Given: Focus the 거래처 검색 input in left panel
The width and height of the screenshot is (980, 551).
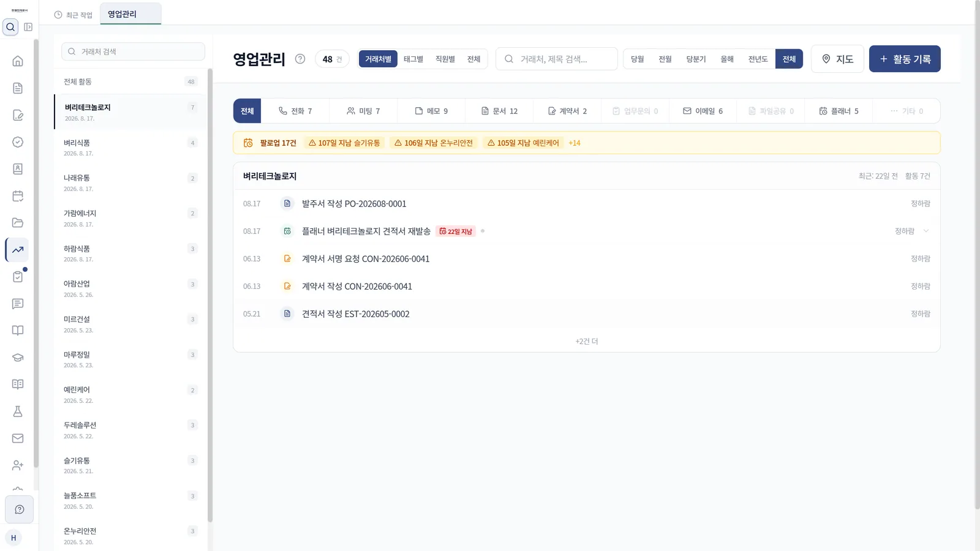Looking at the screenshot, I should 133,51.
